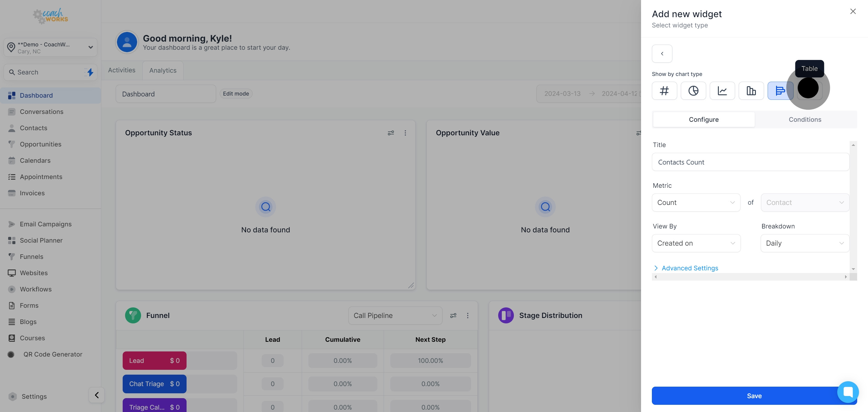Open the Activities tab
Image resolution: width=868 pixels, height=412 pixels.
pos(121,70)
